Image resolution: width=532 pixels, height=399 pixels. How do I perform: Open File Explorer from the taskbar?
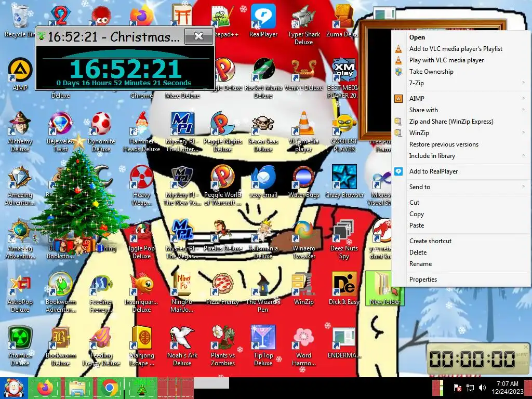77,388
